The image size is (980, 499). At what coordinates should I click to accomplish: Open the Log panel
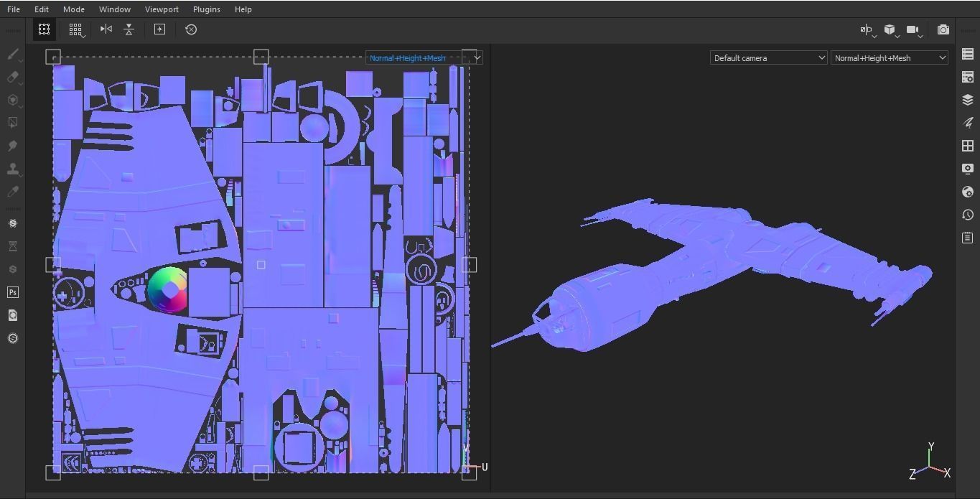coord(967,238)
